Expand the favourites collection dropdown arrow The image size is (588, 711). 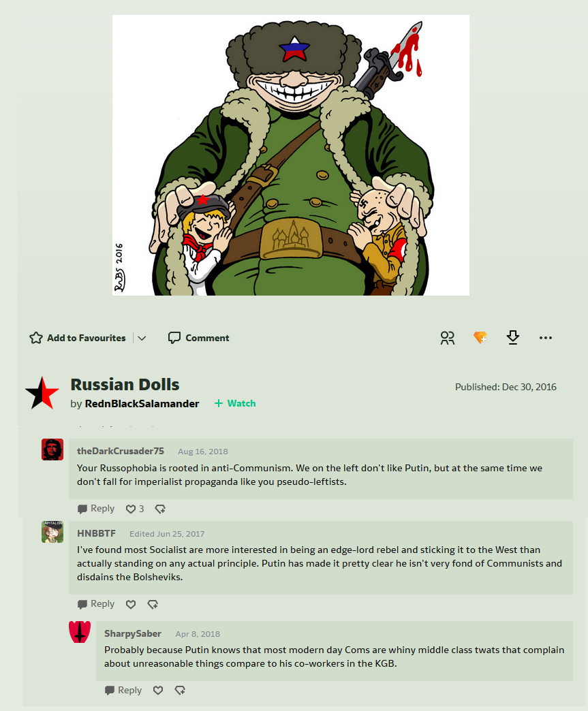point(142,338)
